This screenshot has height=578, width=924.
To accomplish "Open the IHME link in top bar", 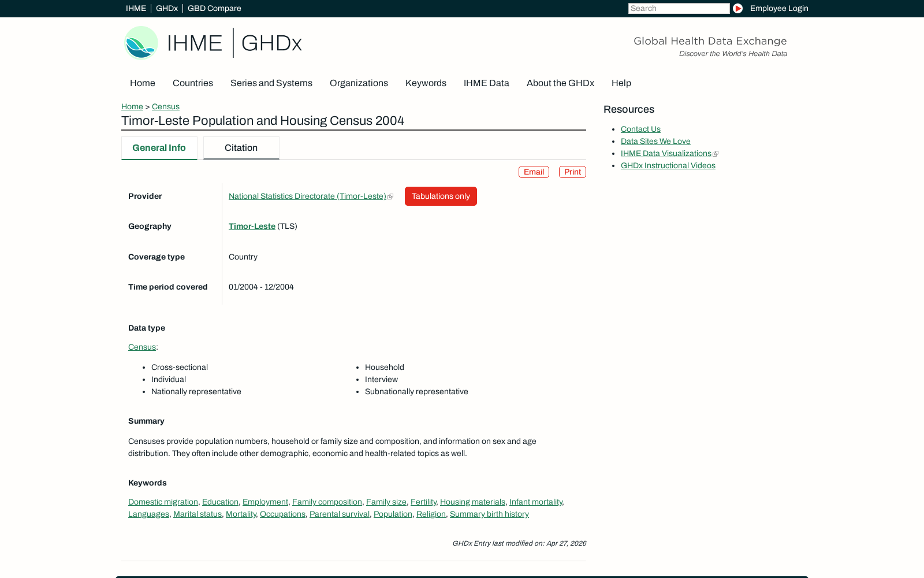I will 136,8.
